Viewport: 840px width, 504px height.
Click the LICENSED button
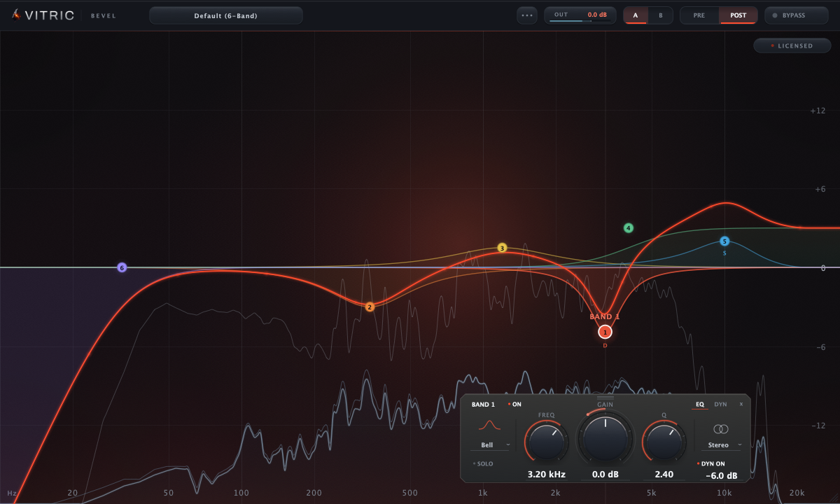pos(792,45)
